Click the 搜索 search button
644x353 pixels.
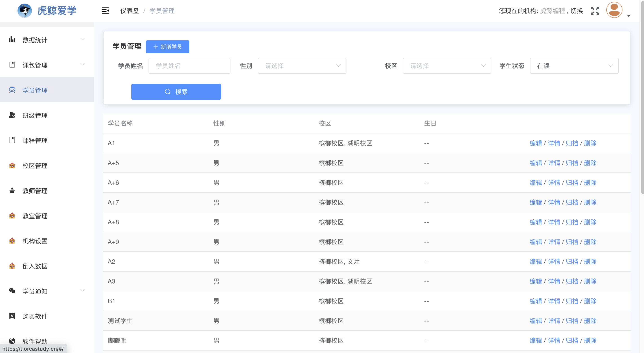176,92
